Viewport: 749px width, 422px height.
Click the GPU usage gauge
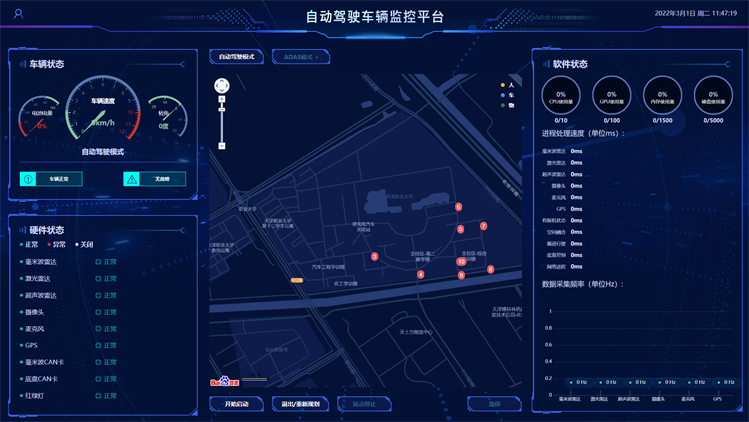[x=611, y=96]
